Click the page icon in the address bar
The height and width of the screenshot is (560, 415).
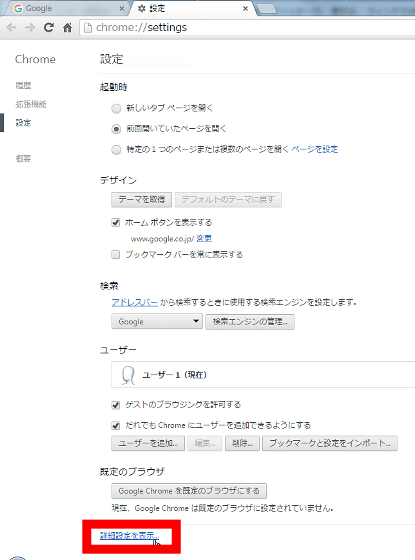click(x=88, y=28)
